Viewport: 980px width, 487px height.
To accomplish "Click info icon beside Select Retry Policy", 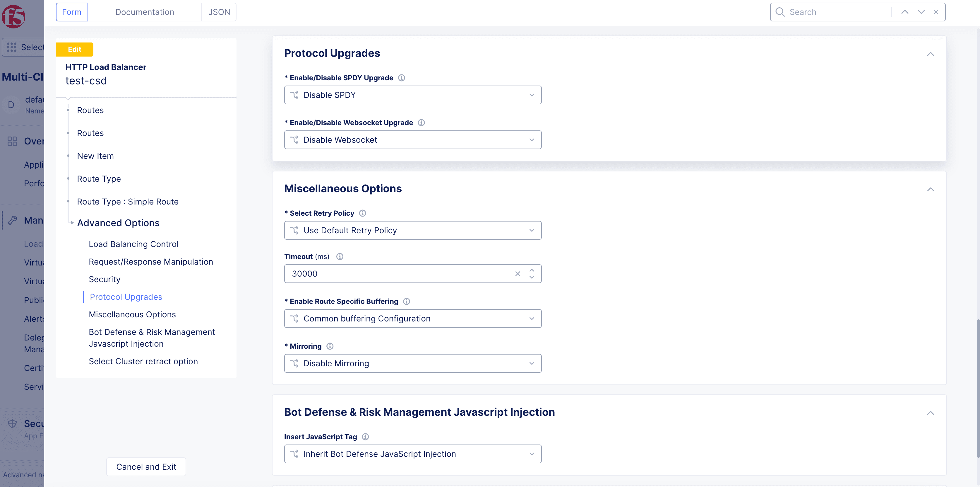I will 363,213.
